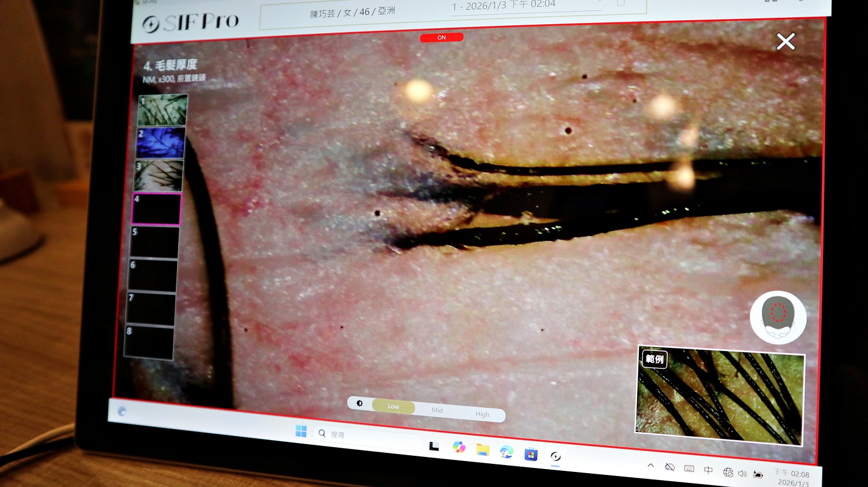Select thumbnail slot 1 in the sidebar

[163, 110]
